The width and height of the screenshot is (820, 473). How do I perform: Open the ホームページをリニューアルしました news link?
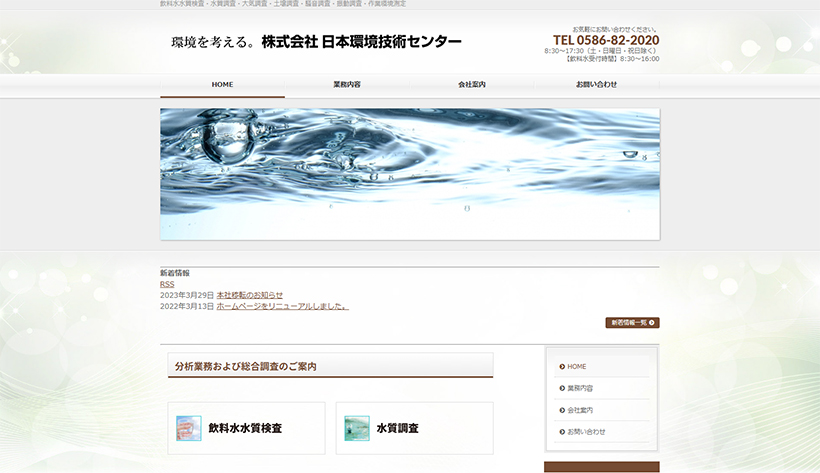(x=282, y=306)
